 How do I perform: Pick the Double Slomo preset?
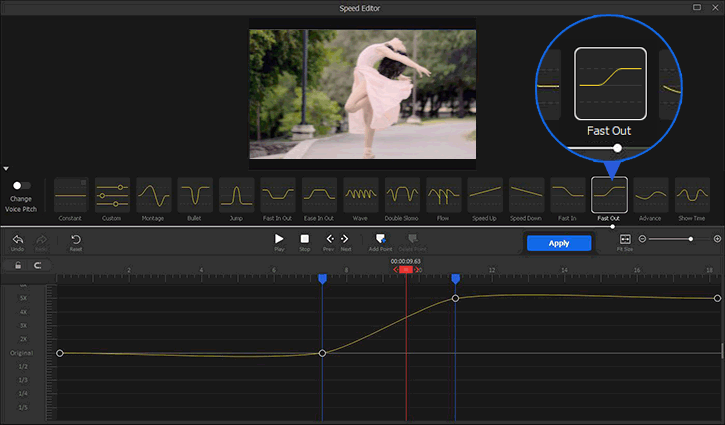[x=402, y=194]
